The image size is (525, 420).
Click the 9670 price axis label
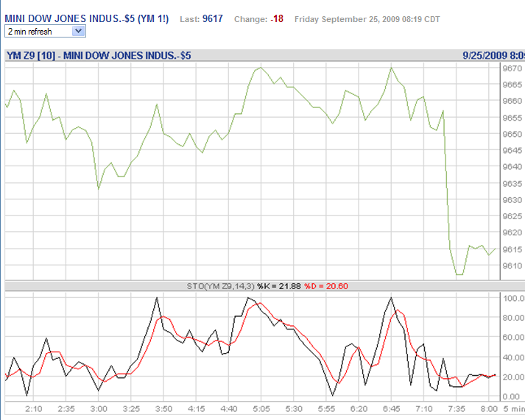(512, 68)
